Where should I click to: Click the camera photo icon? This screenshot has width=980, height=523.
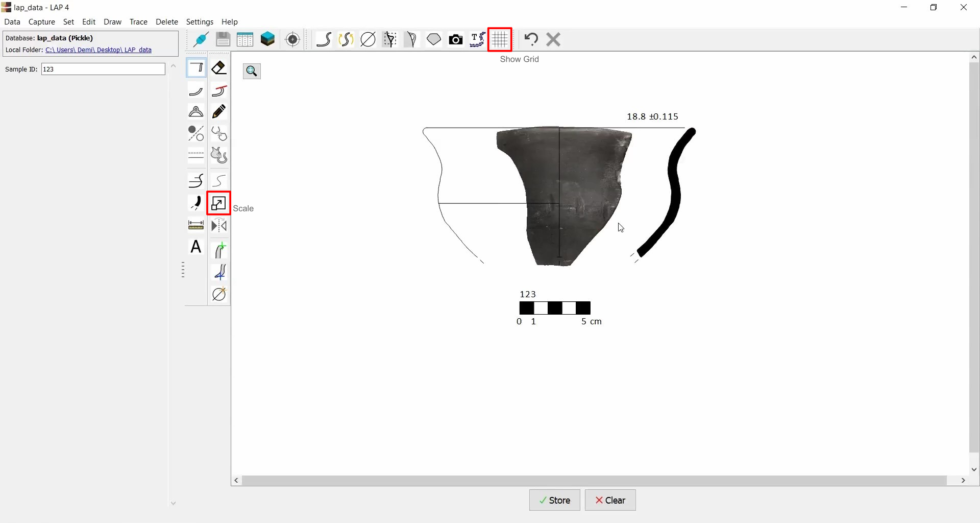pos(456,39)
